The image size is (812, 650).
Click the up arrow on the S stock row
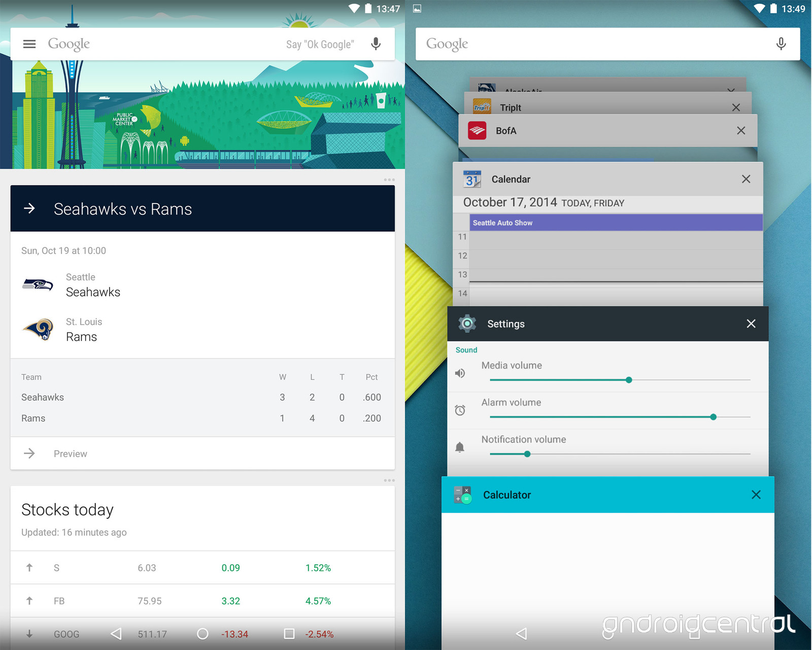(x=29, y=568)
